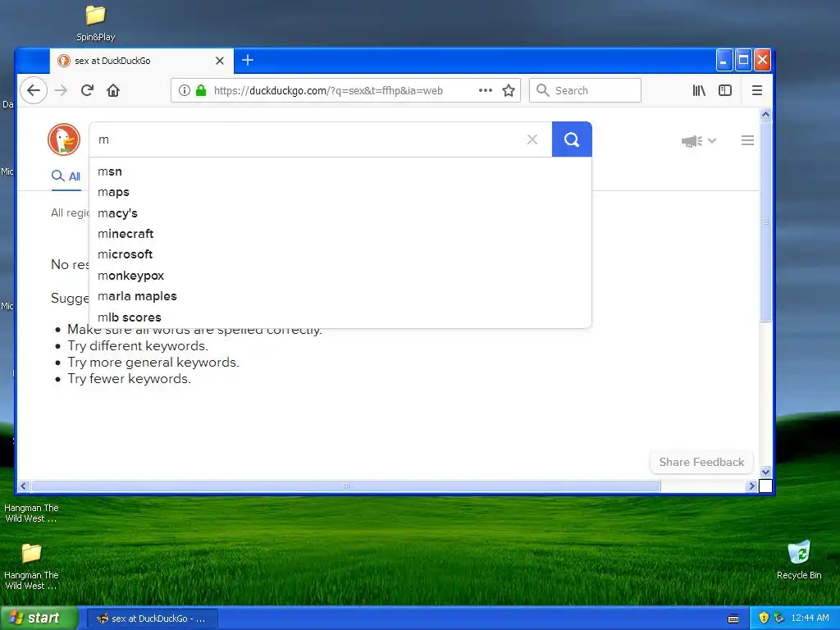
Task: Submit search with blue magnifier button
Action: click(x=572, y=139)
